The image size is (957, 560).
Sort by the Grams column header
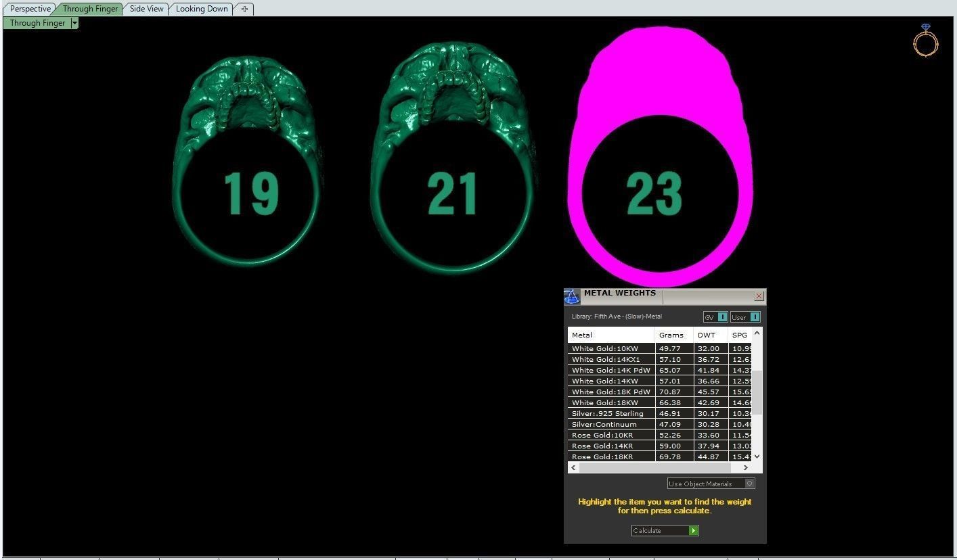[674, 335]
